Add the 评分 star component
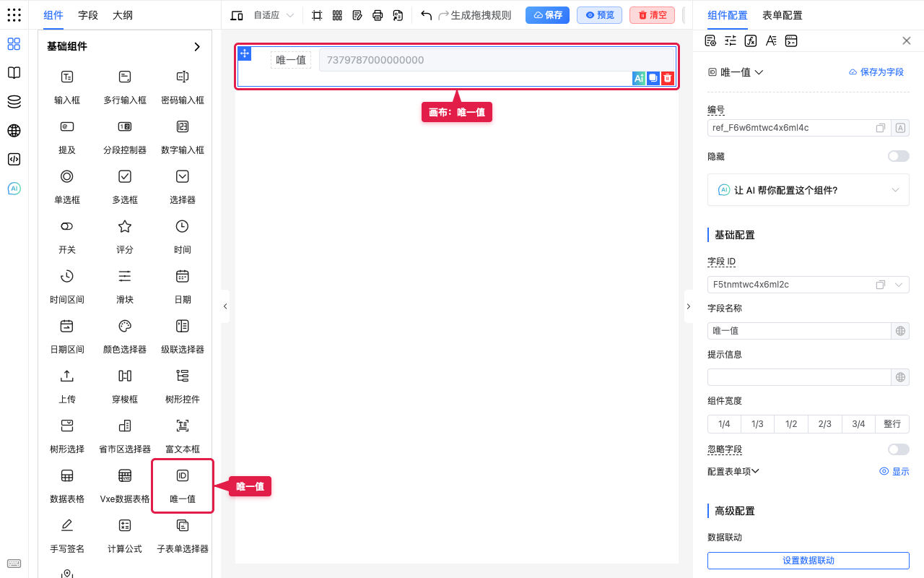The height and width of the screenshot is (578, 924). [x=125, y=236]
